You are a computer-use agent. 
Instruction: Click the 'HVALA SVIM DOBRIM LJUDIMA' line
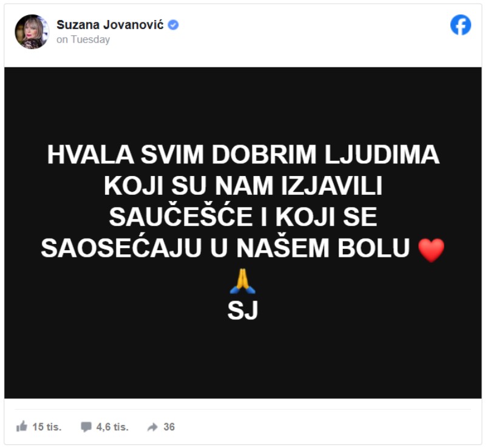[243, 154]
